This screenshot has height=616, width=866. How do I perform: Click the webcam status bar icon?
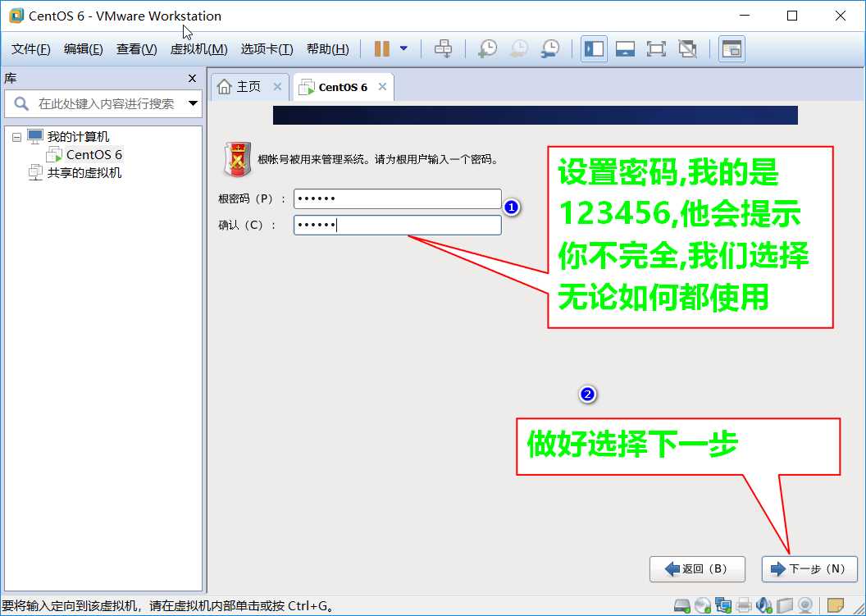point(805,605)
